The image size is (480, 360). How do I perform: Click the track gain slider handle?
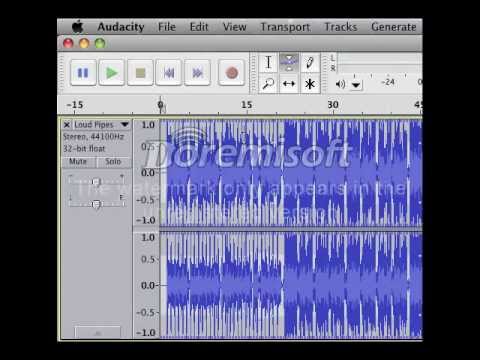pos(96,182)
